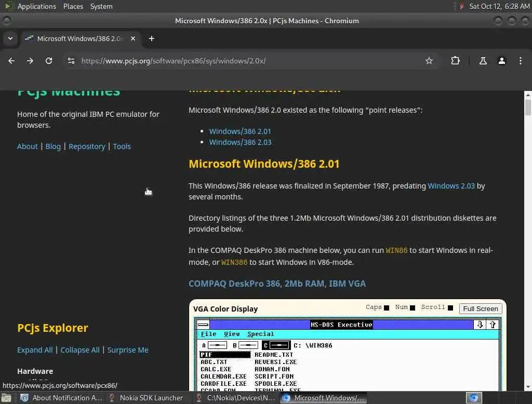Click the MS-DOS Executive maximize up arrow
This screenshot has width=532, height=404.
point(493,325)
